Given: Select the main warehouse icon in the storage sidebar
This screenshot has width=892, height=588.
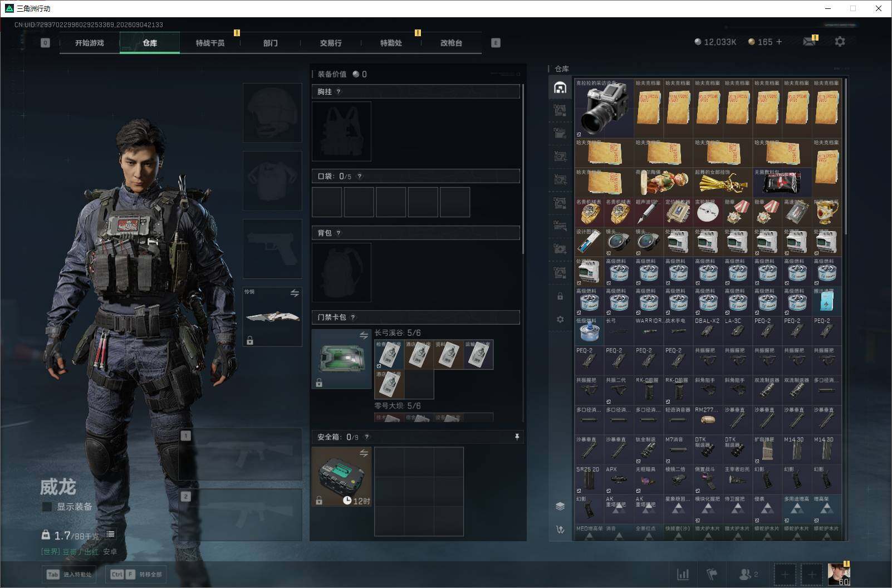Looking at the screenshot, I should tap(560, 87).
